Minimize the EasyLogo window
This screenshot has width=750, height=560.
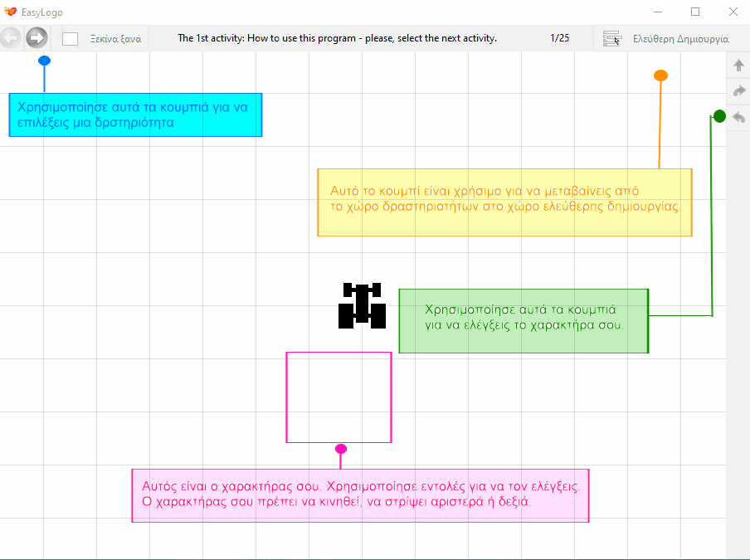pyautogui.click(x=658, y=12)
